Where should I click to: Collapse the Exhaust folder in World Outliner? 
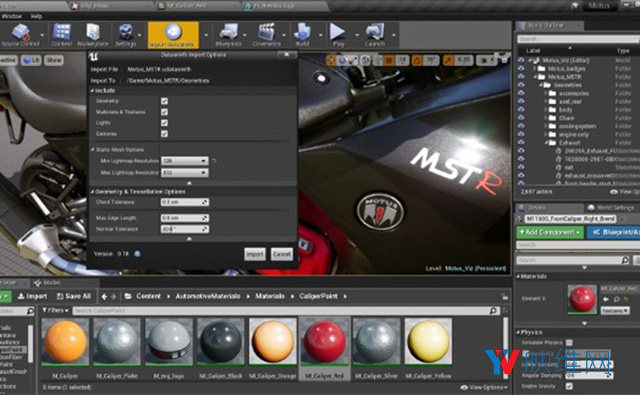tap(546, 143)
